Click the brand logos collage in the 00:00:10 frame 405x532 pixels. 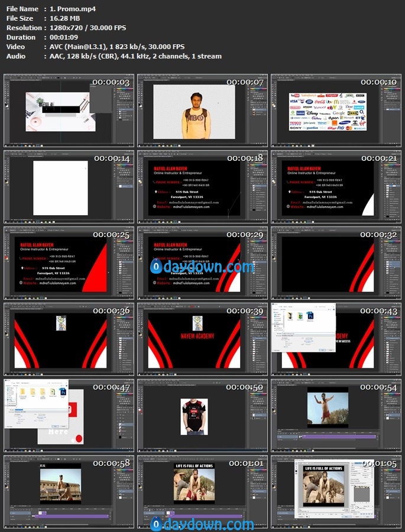(x=327, y=111)
